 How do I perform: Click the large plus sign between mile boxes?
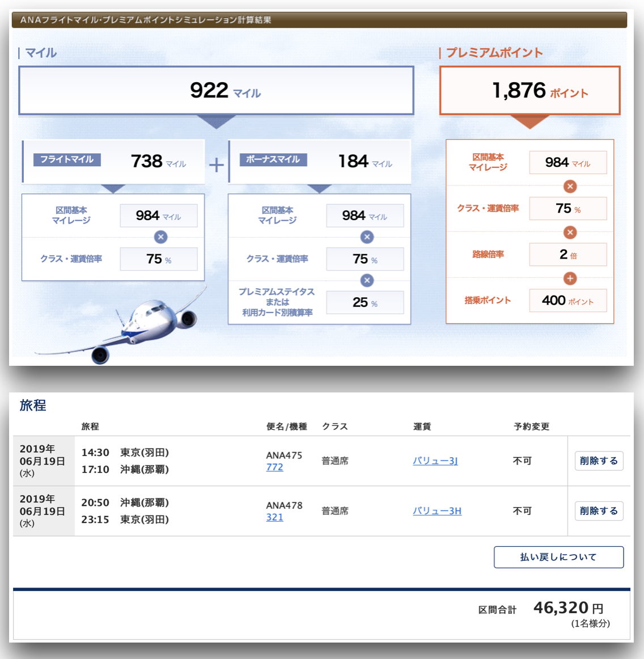(x=217, y=165)
